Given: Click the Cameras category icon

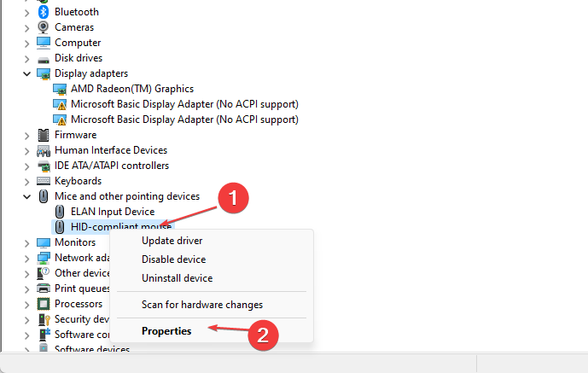Looking at the screenshot, I should 44,27.
